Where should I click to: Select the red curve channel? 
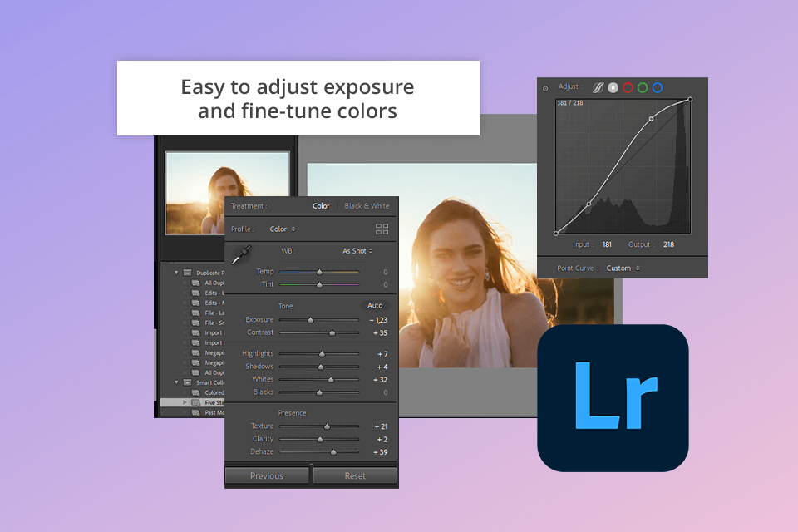628,87
